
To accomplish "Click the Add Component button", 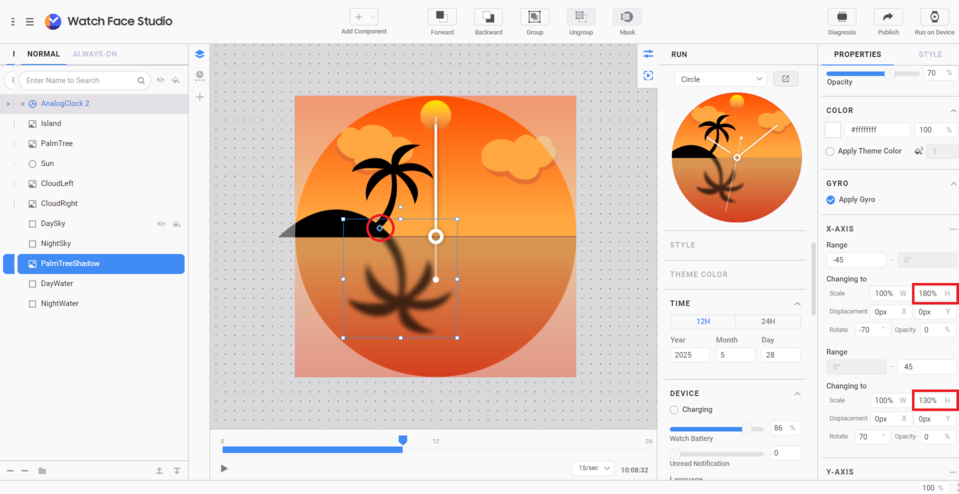I will coord(363,17).
